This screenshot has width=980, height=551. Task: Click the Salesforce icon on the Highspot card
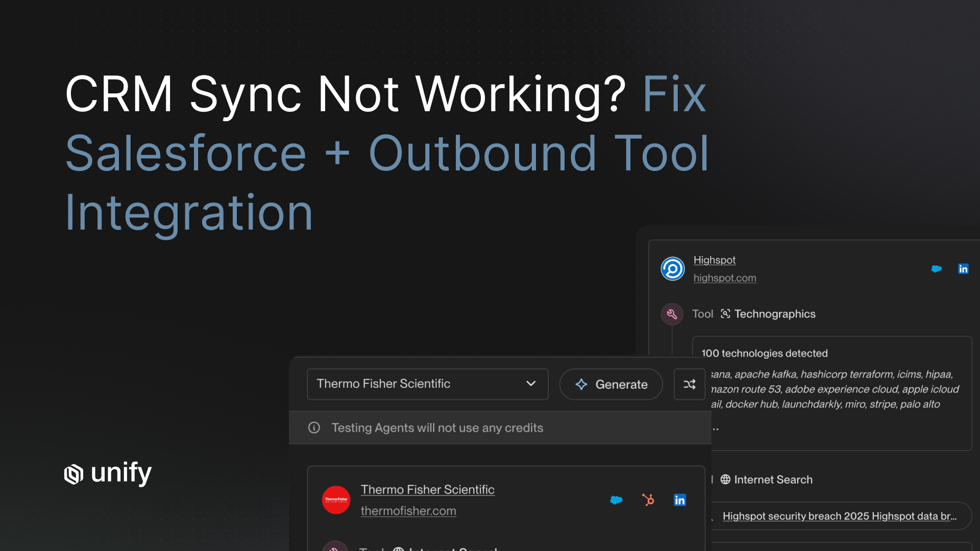point(937,269)
